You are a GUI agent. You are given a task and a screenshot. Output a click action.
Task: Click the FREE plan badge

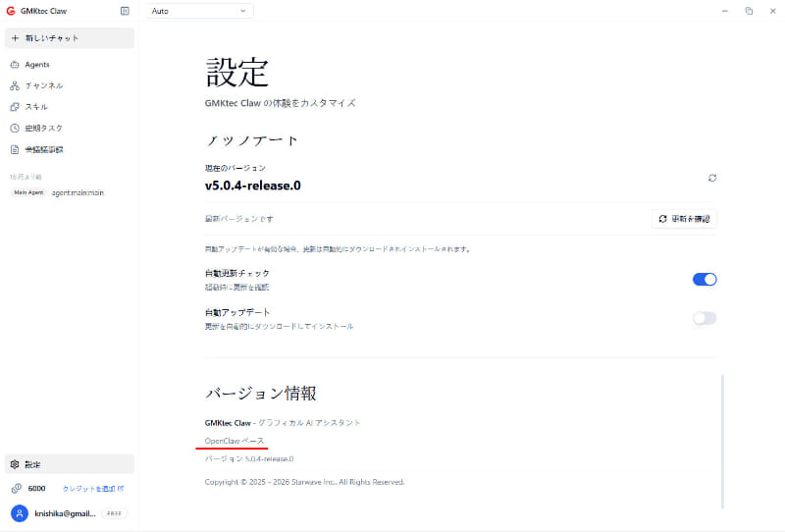tap(114, 513)
